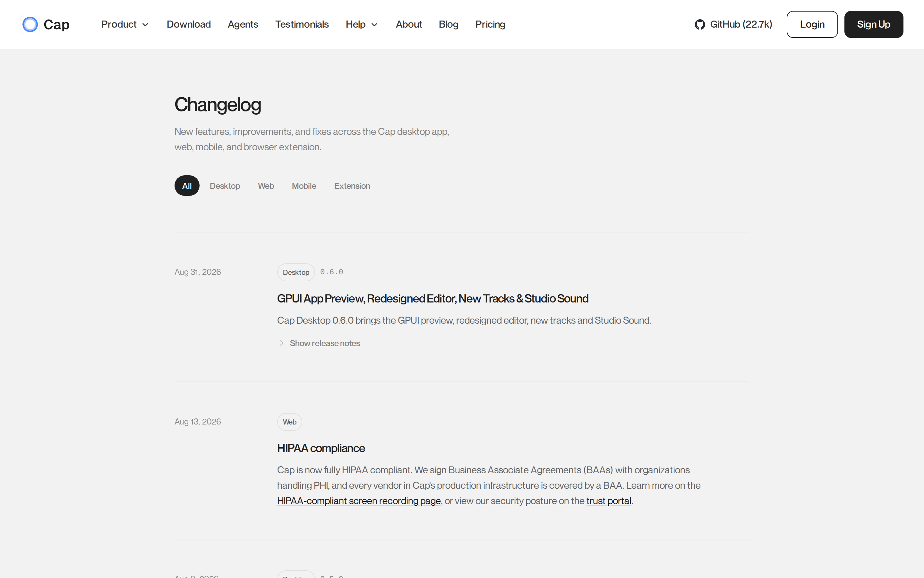
Task: Click the GitHub octocat icon
Action: 700,24
